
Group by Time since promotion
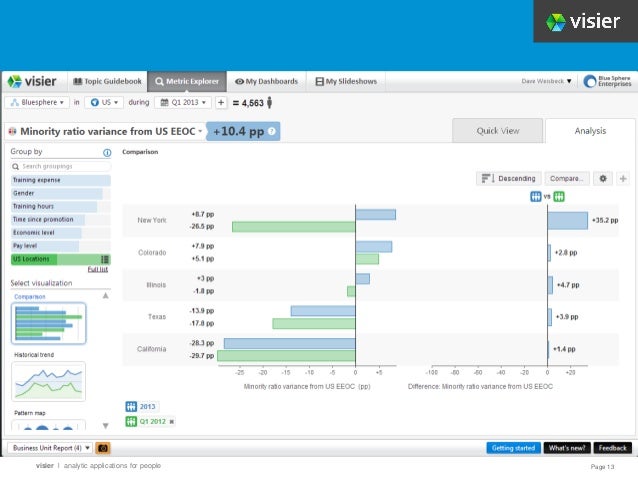pos(61,219)
